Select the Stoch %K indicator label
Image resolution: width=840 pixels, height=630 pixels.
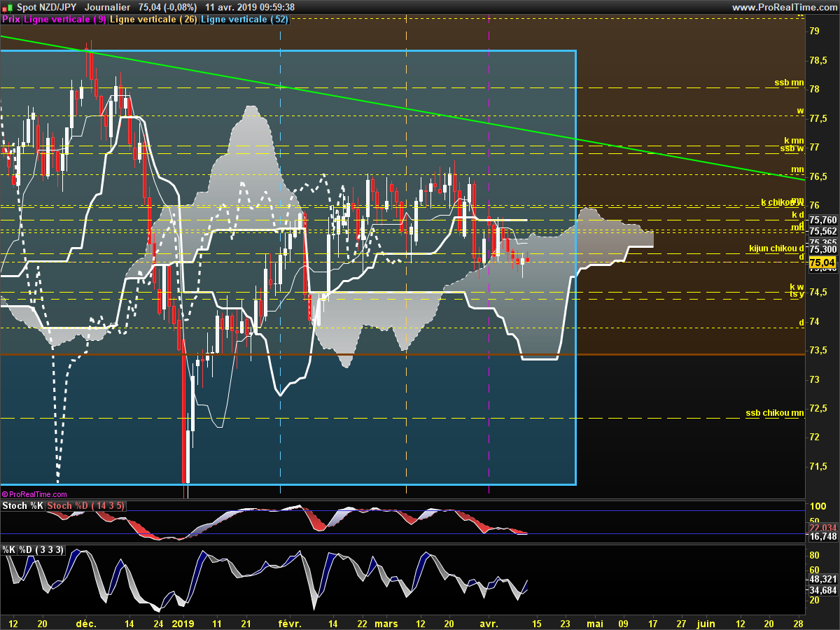click(23, 506)
